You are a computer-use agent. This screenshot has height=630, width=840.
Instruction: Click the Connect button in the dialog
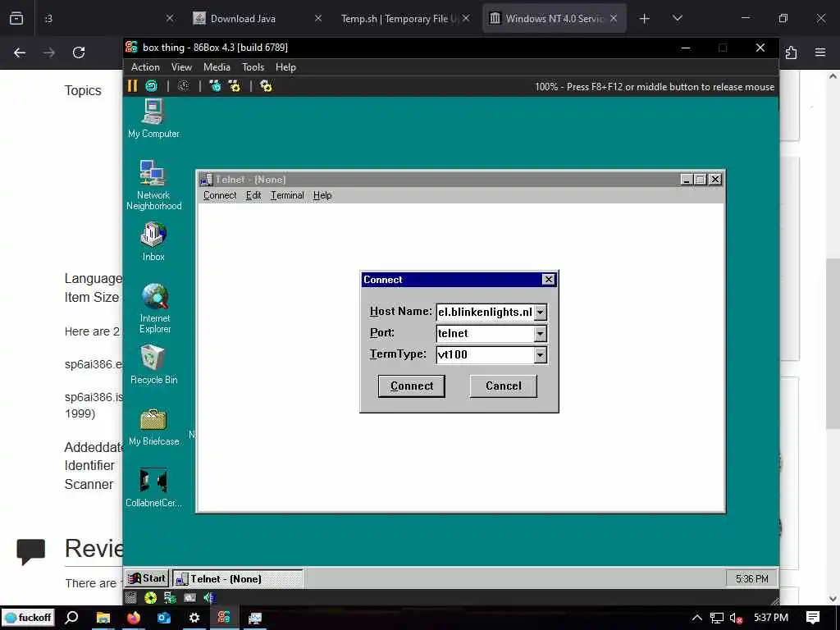[x=412, y=386]
